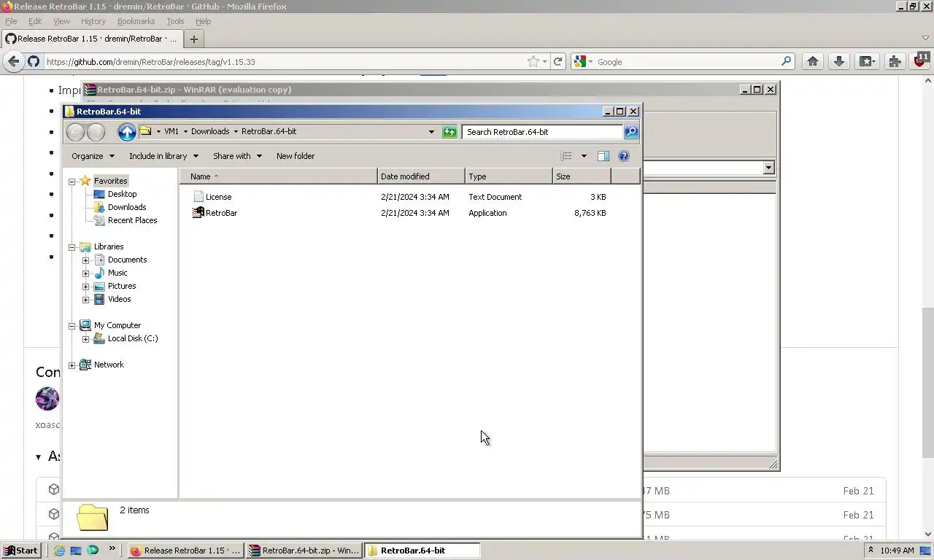Show more quick launch items chevron
934x560 pixels.
tap(112, 548)
